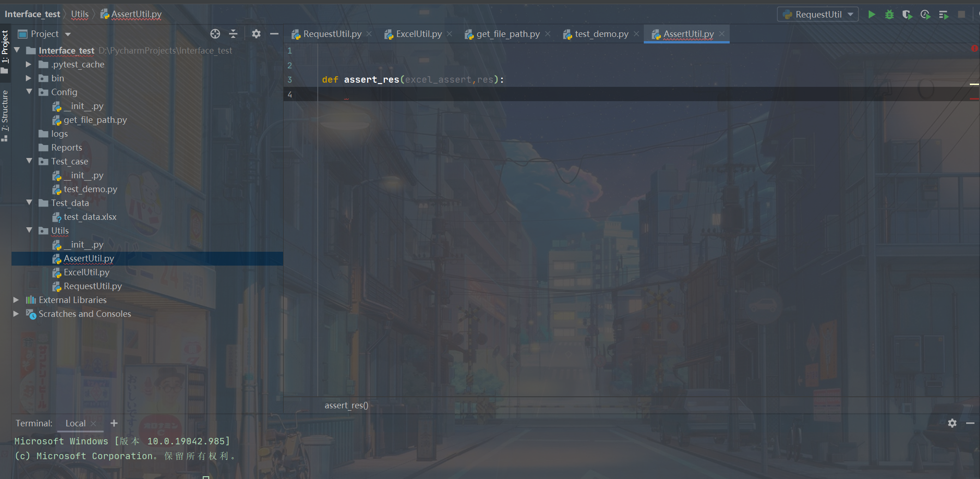The image size is (980, 479).
Task: Click the stop process button
Action: 962,14
